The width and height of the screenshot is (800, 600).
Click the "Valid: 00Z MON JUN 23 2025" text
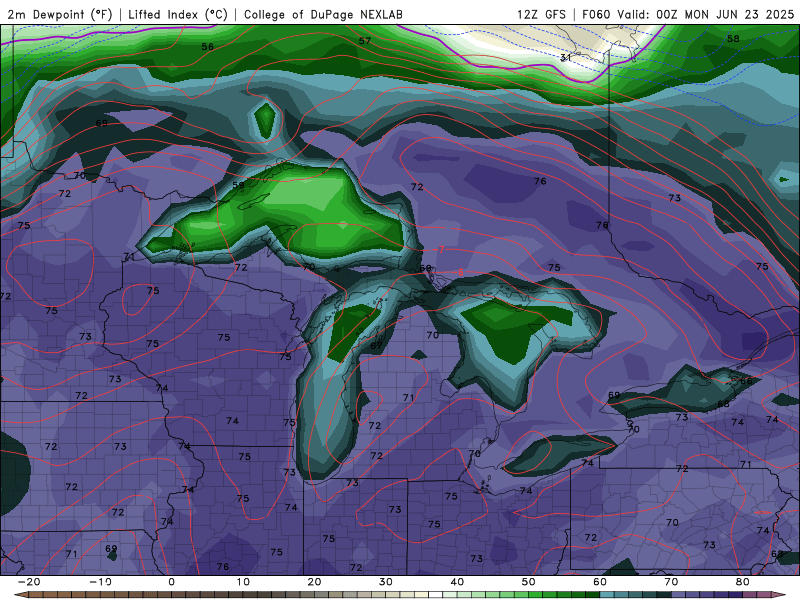(706, 14)
